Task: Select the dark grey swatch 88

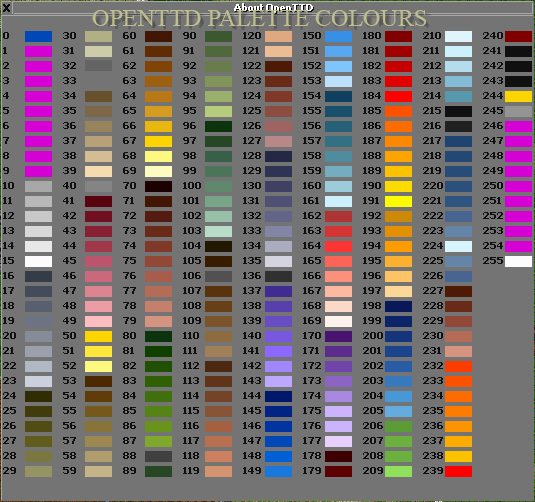Action: 159,457
